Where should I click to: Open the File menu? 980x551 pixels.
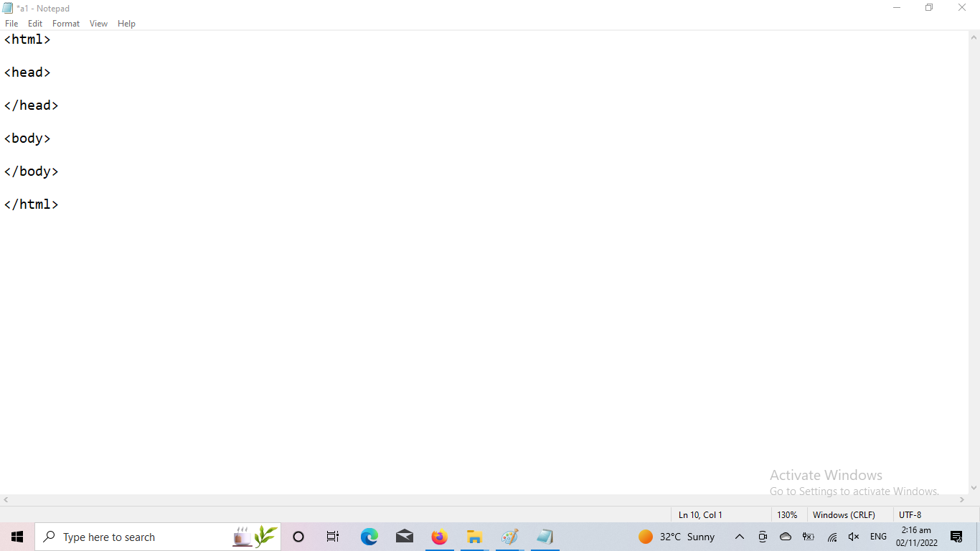[x=11, y=24]
